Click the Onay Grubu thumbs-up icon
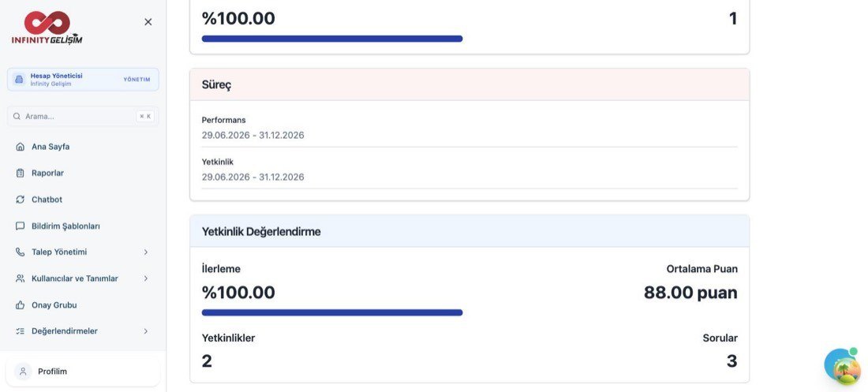 tap(21, 305)
